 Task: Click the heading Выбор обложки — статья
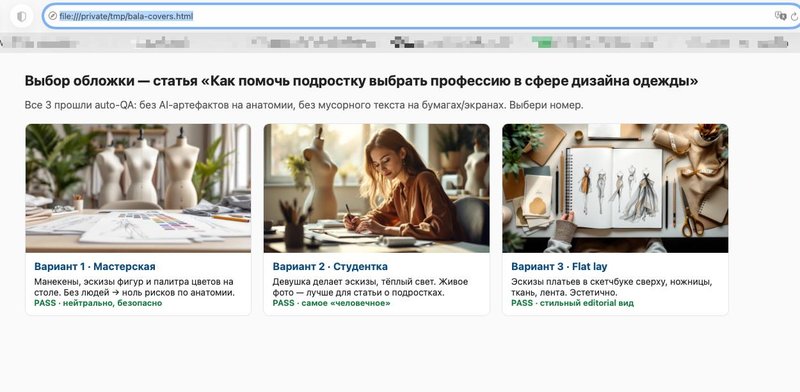[362, 81]
